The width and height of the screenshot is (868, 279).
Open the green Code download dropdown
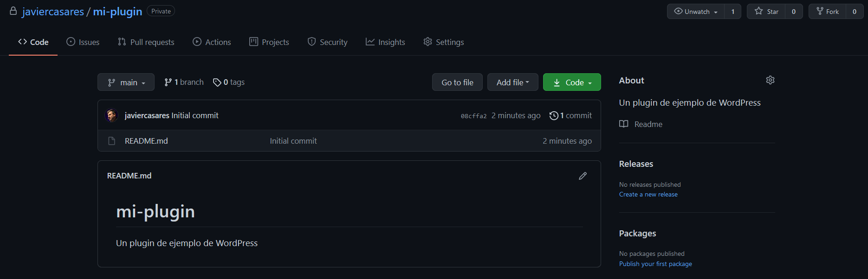coord(572,82)
